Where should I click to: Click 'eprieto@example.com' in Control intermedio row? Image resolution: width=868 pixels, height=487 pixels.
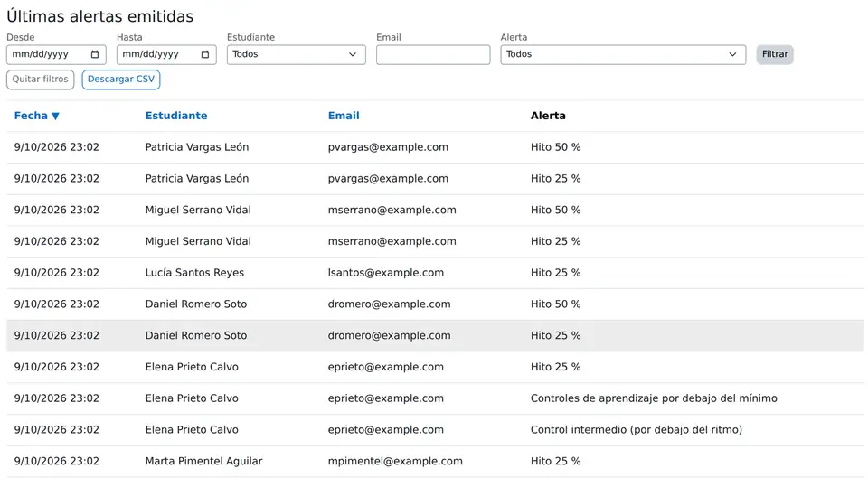[x=386, y=430]
